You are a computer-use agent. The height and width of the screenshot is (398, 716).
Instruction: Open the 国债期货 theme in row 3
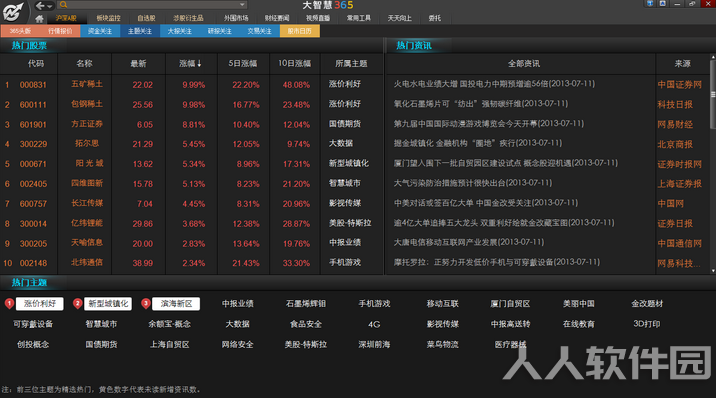345,124
